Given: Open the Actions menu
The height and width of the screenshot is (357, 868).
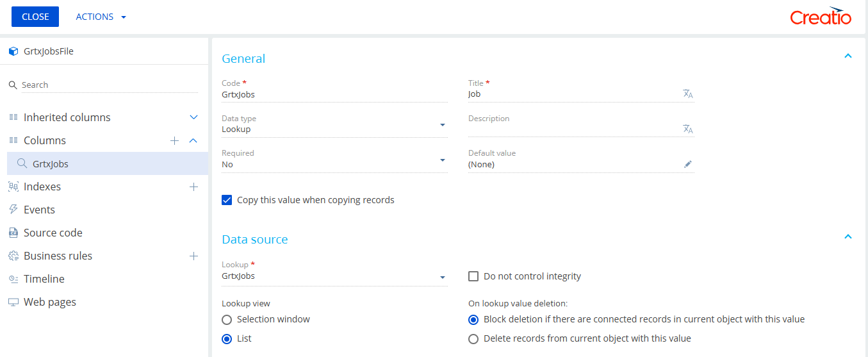Looking at the screenshot, I should point(101,17).
